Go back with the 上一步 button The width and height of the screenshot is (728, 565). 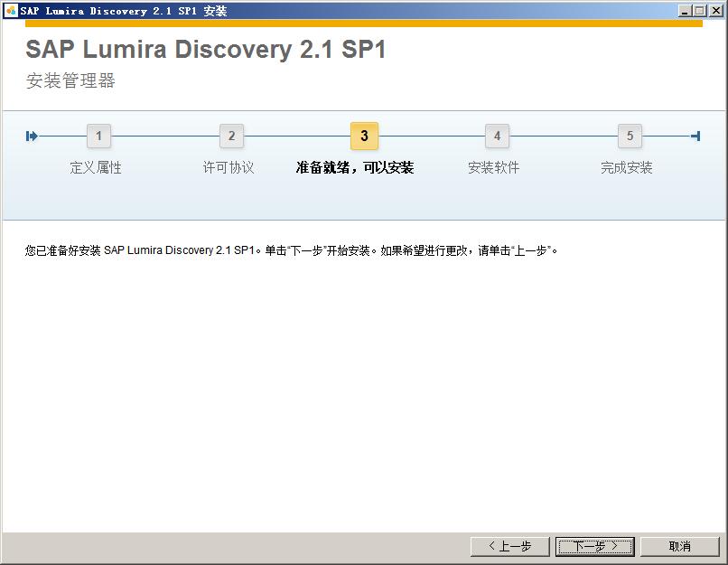[x=509, y=546]
